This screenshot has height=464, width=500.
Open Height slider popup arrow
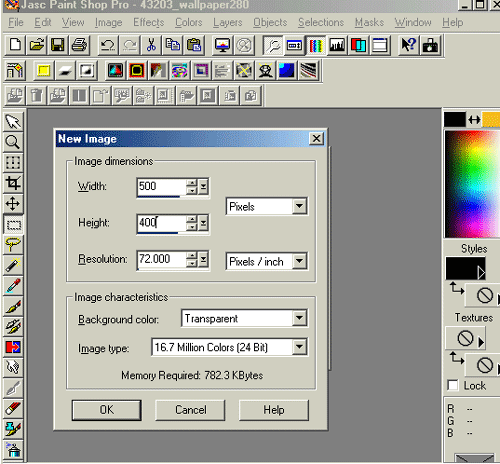click(203, 223)
